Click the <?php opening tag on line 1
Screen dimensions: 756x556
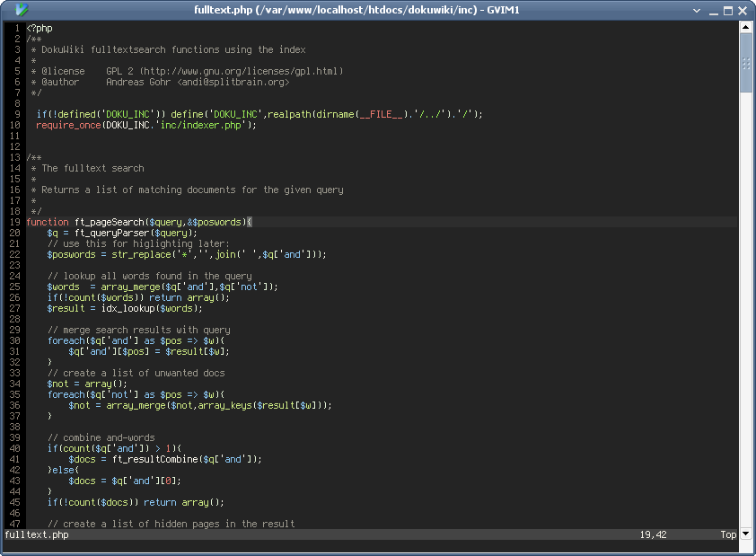tap(40, 28)
